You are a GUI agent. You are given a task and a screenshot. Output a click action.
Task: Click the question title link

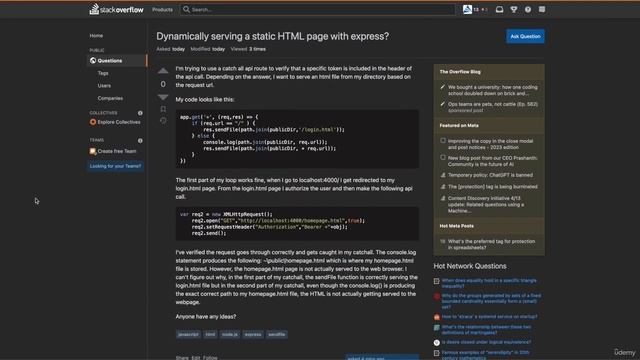pyautogui.click(x=273, y=36)
